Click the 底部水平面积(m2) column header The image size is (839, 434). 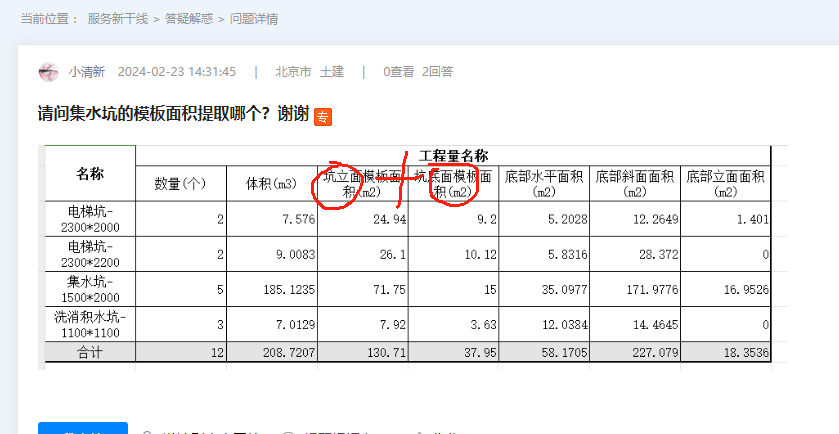[544, 184]
